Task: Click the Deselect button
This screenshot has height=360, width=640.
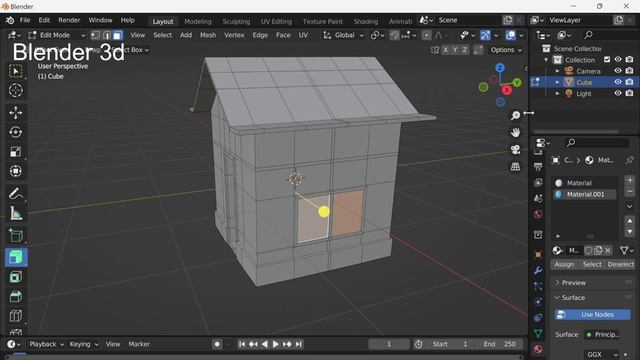Action: [620, 264]
